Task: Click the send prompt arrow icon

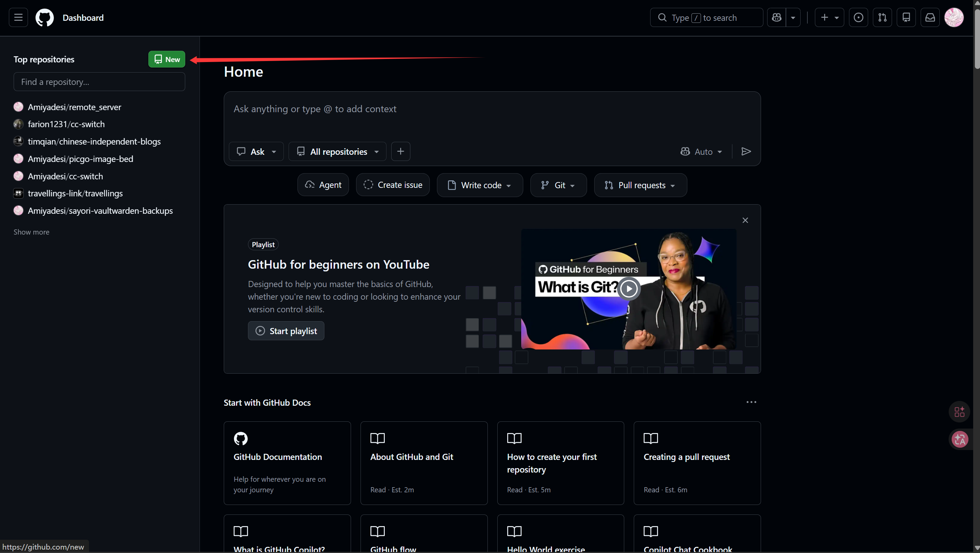Action: [746, 151]
